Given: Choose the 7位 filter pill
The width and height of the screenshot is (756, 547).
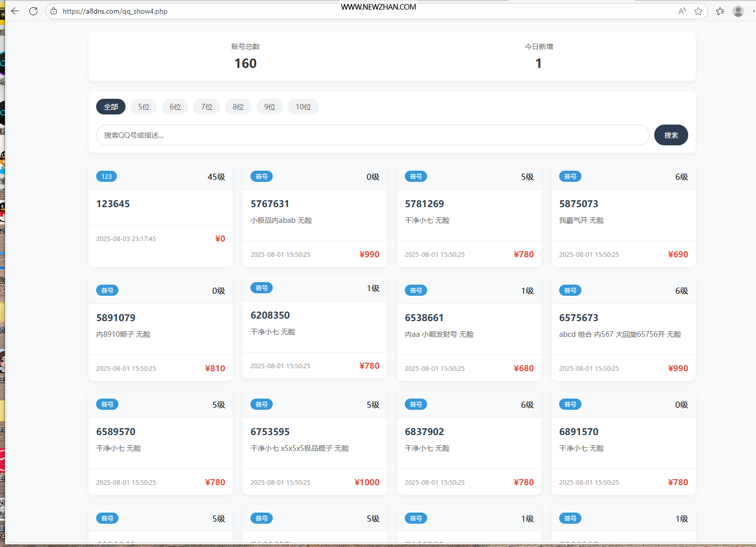Looking at the screenshot, I should tap(206, 107).
